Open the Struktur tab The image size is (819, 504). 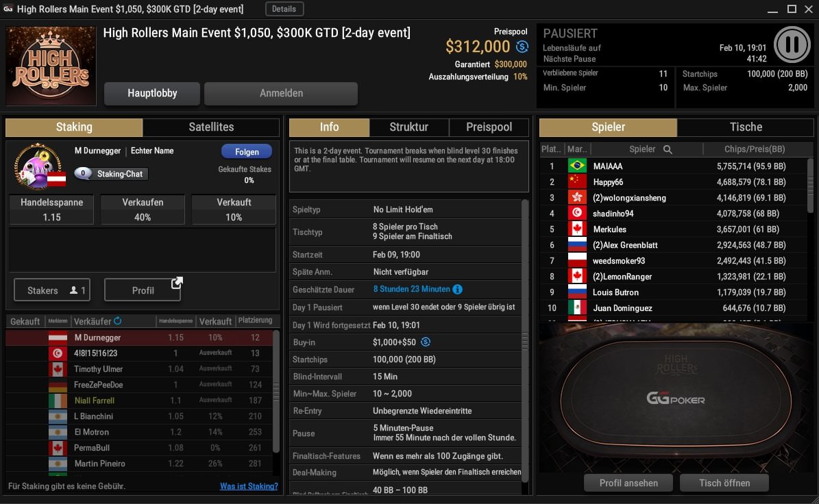[409, 127]
